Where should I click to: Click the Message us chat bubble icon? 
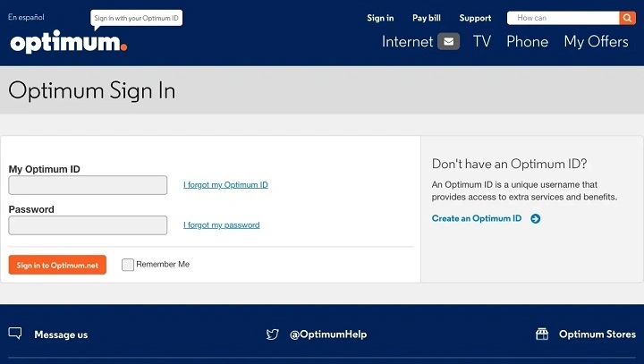pos(15,334)
